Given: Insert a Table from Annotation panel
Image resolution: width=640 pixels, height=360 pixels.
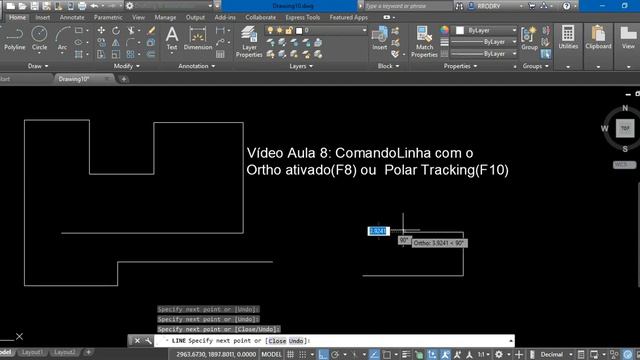Looking at the screenshot, I should [x=220, y=54].
